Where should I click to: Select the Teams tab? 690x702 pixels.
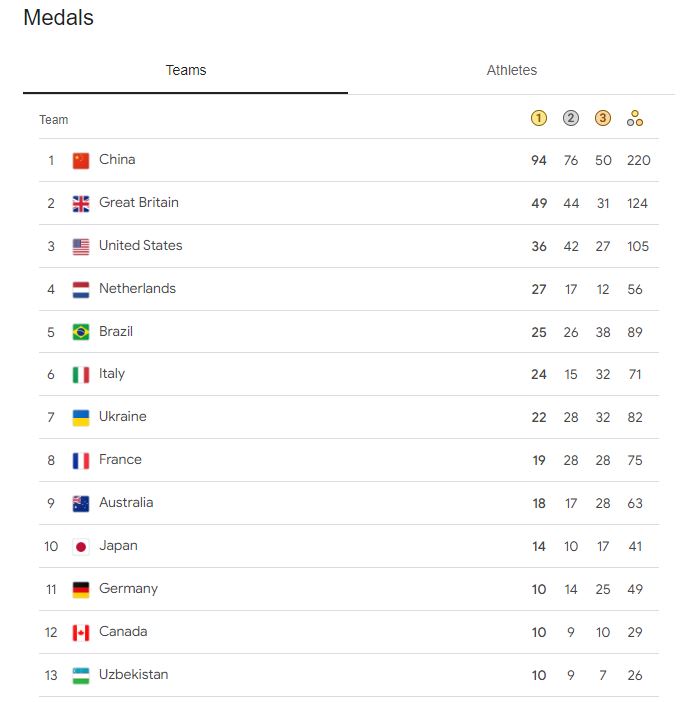(185, 70)
